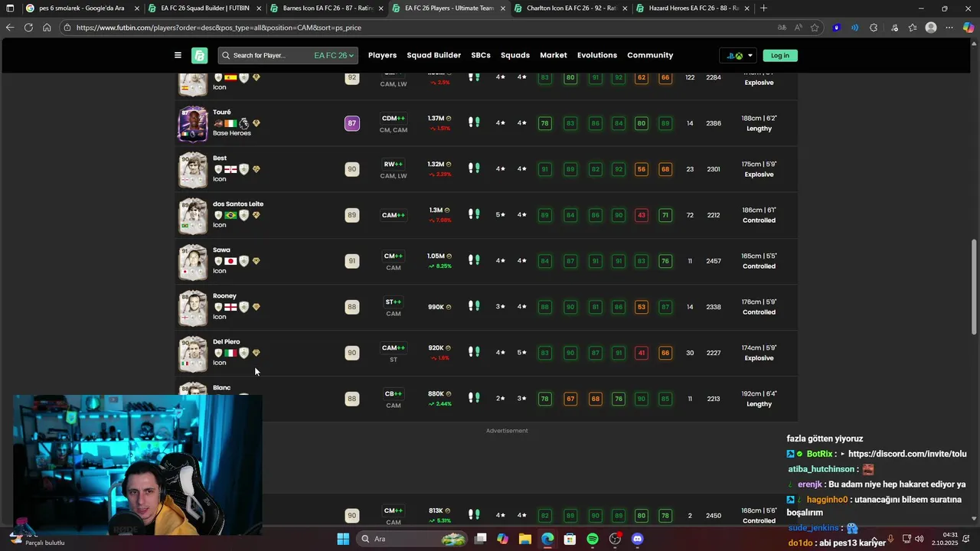Click Touré's country flag icon
The width and height of the screenshot is (980, 551).
click(x=230, y=123)
